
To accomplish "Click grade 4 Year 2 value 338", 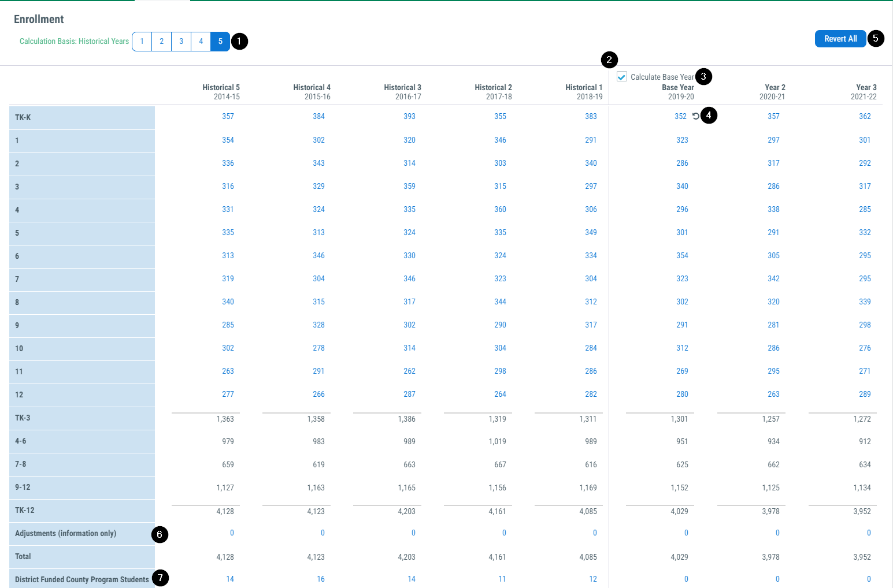I will pyautogui.click(x=774, y=210).
